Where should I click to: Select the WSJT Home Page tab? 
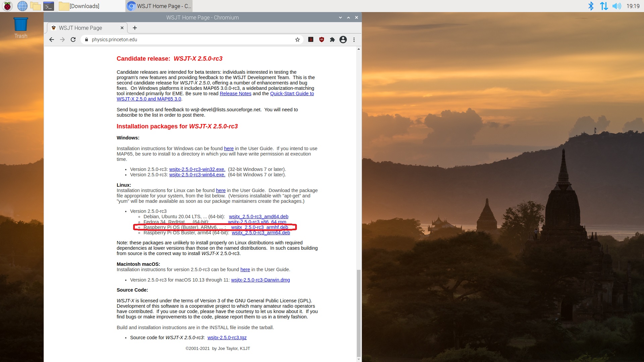point(80,28)
